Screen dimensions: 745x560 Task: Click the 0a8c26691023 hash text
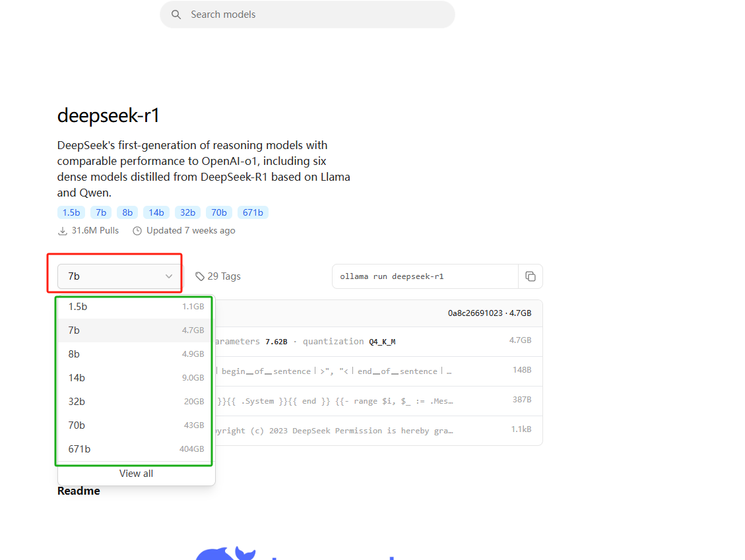[475, 313]
